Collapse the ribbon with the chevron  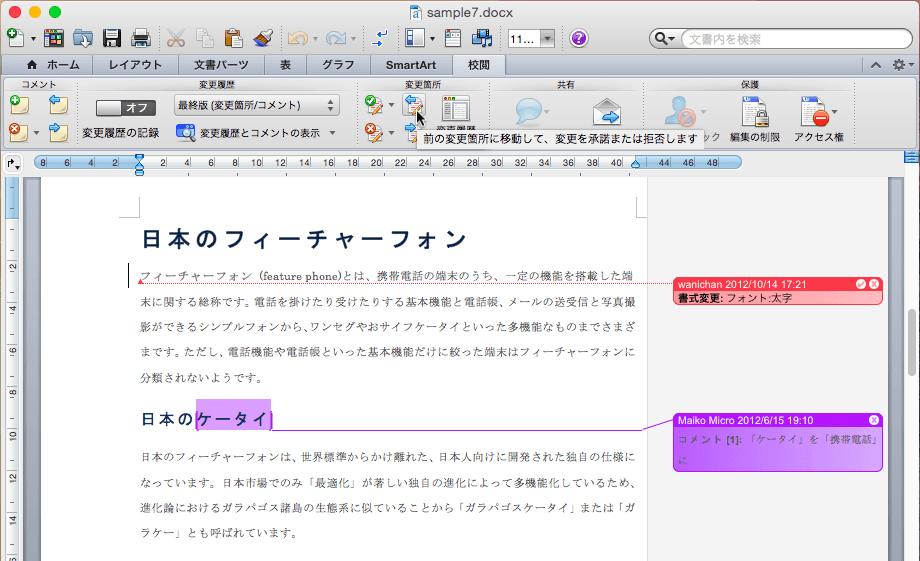point(875,65)
